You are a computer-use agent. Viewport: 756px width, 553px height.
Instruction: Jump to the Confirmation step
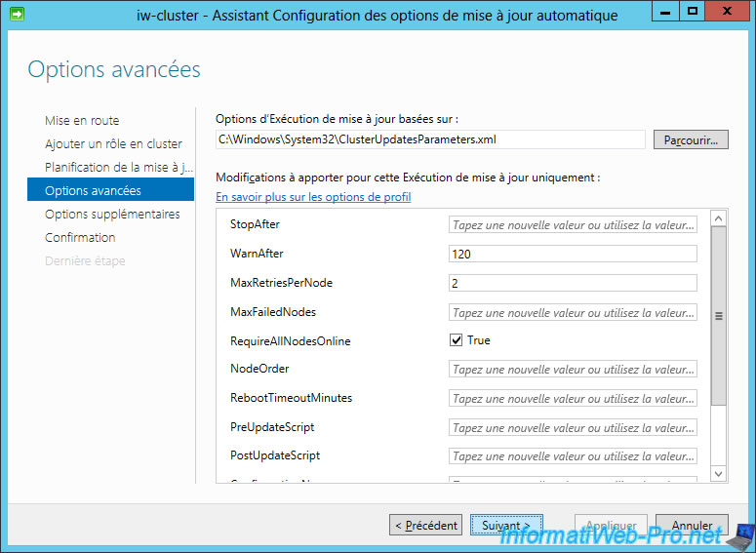80,237
